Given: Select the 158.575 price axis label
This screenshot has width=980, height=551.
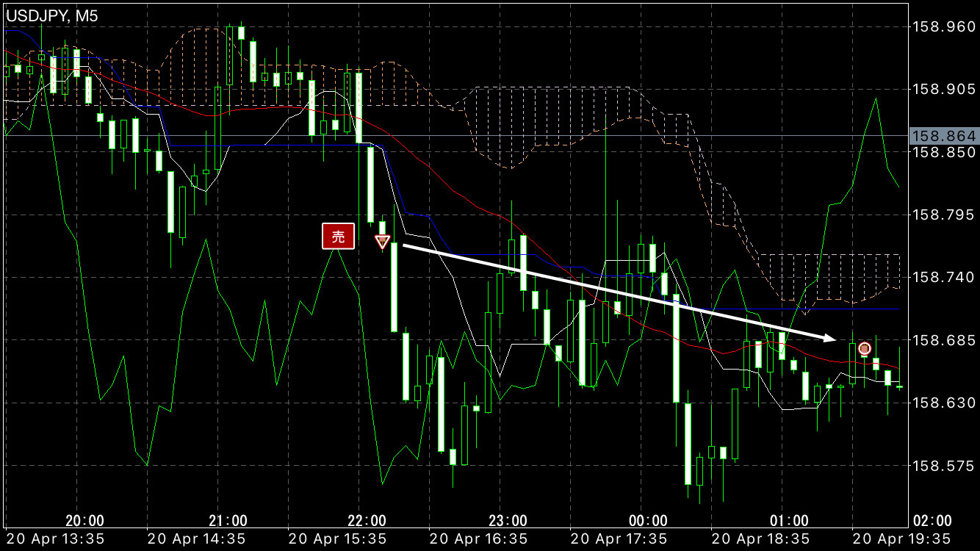Looking at the screenshot, I should [x=943, y=466].
